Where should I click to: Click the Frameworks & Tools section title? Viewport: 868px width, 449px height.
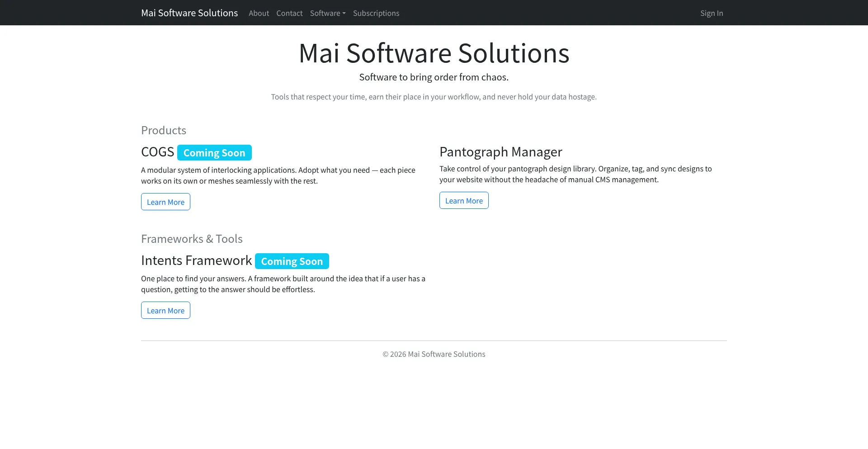(192, 239)
